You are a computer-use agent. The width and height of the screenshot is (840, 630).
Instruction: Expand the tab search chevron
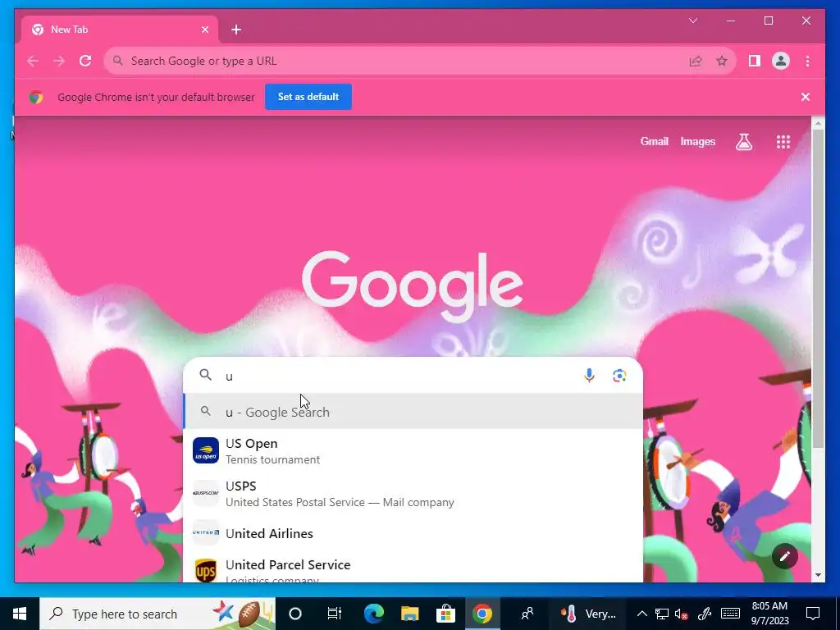[693, 21]
